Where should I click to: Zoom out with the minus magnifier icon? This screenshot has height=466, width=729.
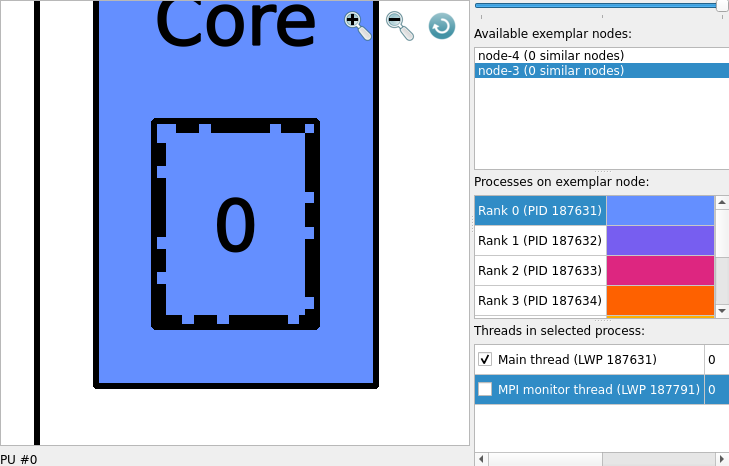click(399, 26)
